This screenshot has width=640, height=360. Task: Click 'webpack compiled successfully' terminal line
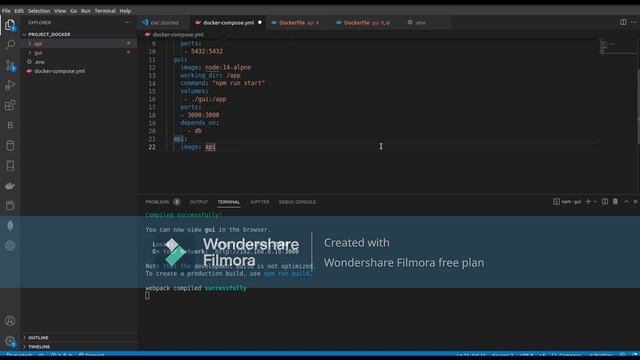196,288
